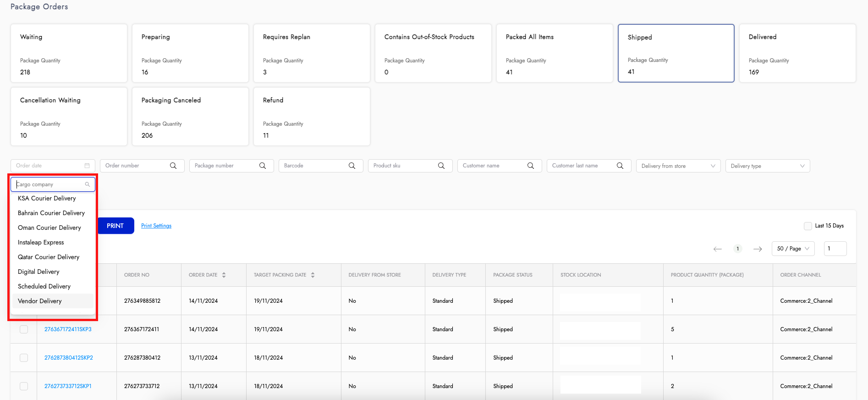
Task: Open the Order date calendar icon
Action: [87, 166]
